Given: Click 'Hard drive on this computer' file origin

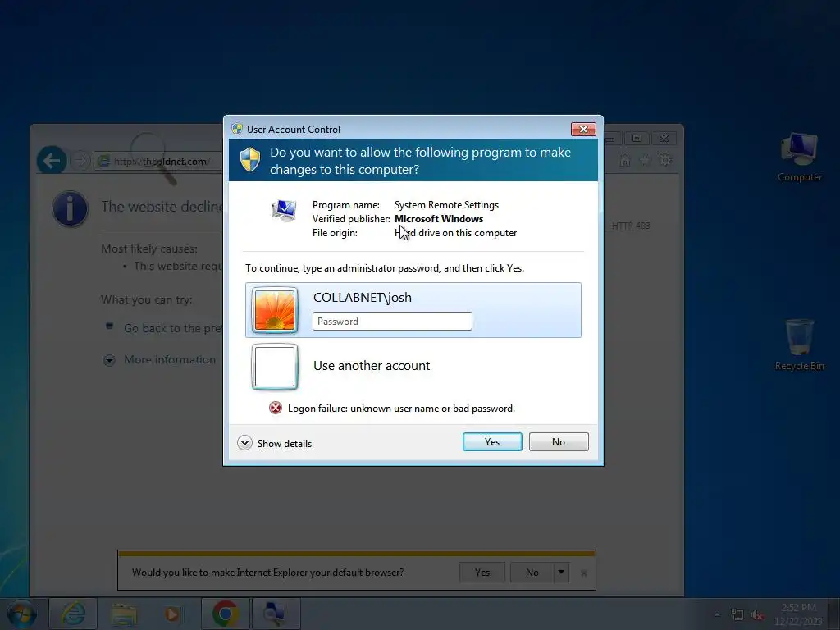Looking at the screenshot, I should pyautogui.click(x=456, y=232).
